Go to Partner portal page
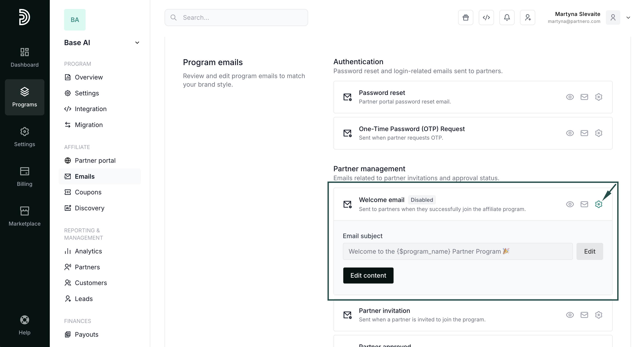The image size is (644, 347). tap(95, 160)
